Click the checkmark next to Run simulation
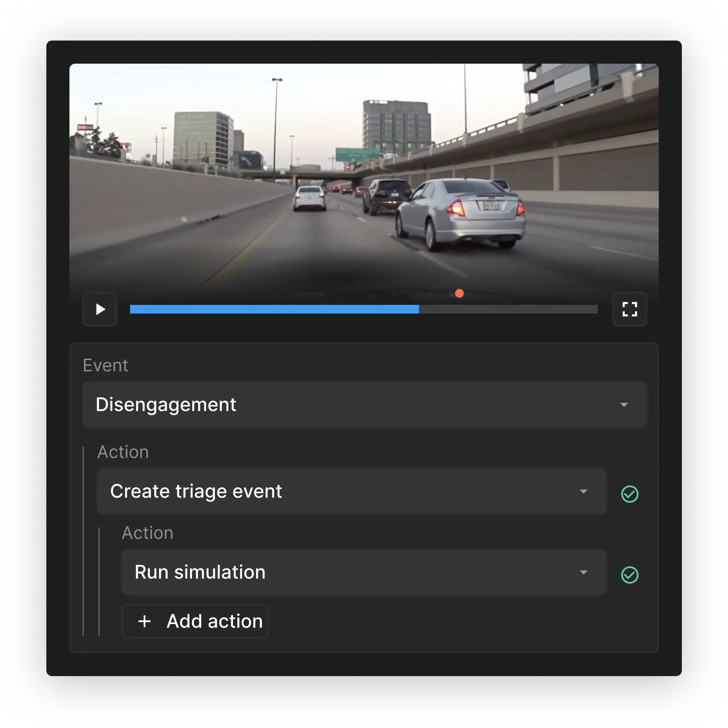The width and height of the screenshot is (728, 728). (x=630, y=575)
